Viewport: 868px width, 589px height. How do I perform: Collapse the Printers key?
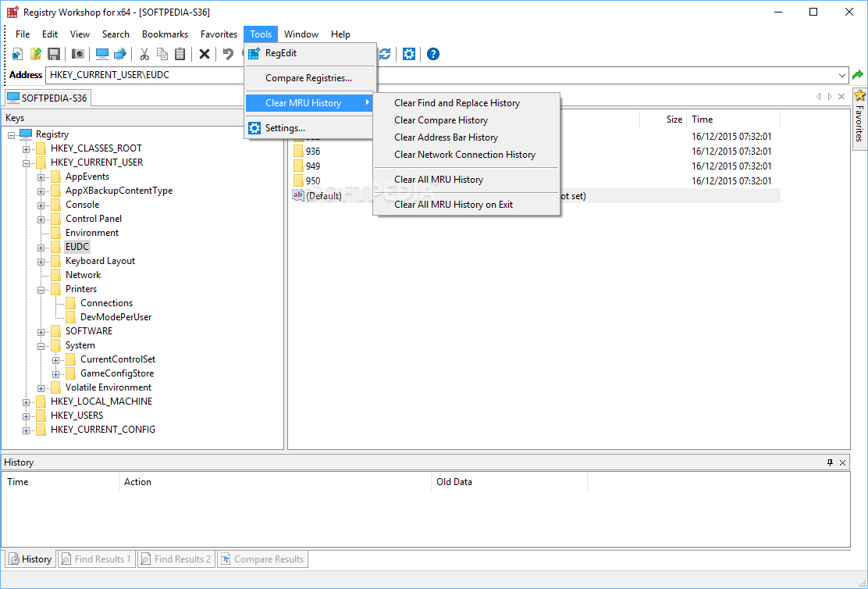coord(41,290)
